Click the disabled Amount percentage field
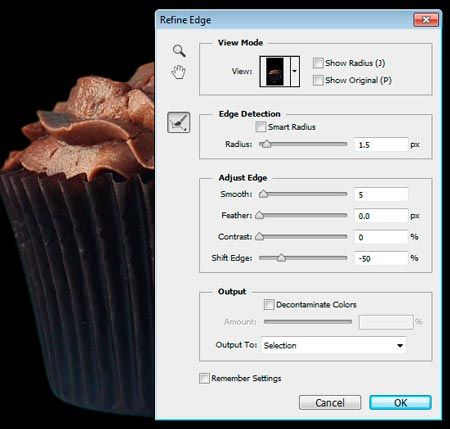450x429 pixels. point(386,322)
